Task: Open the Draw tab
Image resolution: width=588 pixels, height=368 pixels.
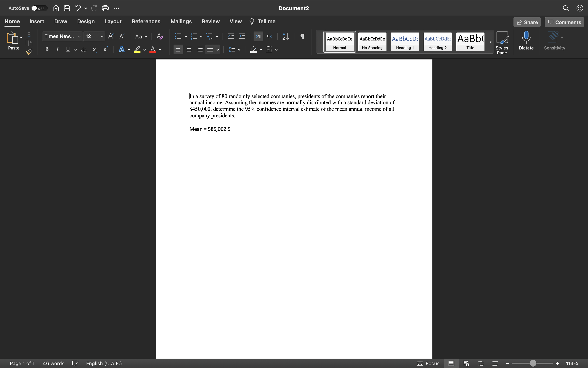Action: coord(61,21)
